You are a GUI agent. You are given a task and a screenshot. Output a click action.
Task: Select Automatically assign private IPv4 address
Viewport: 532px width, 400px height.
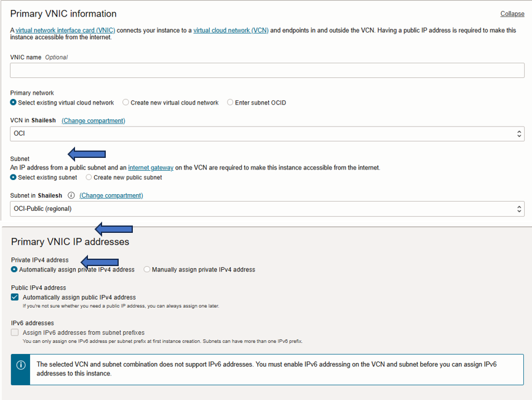point(14,269)
